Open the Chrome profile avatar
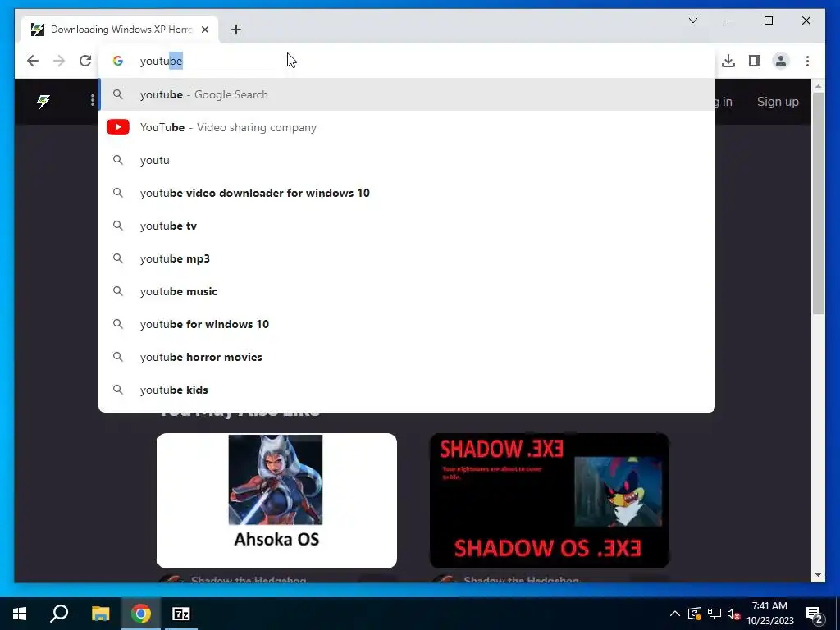The width and height of the screenshot is (840, 630). (781, 61)
